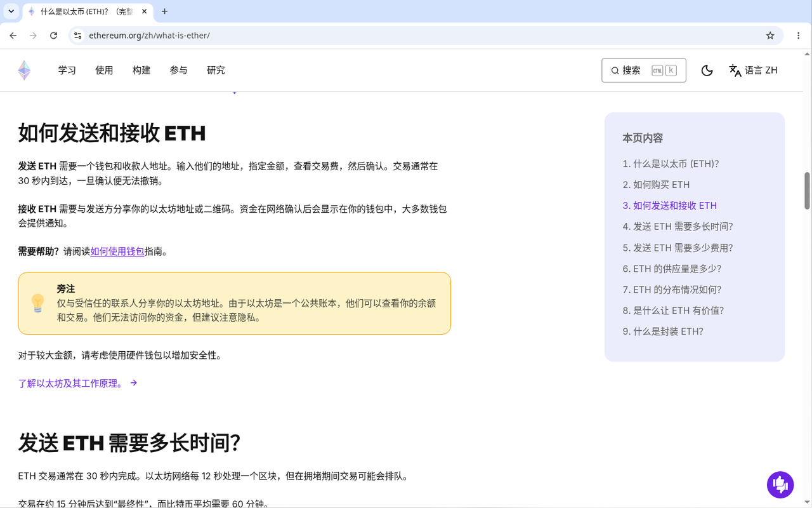Click the heading 如何发送和接收 ETH

pyautogui.click(x=112, y=133)
